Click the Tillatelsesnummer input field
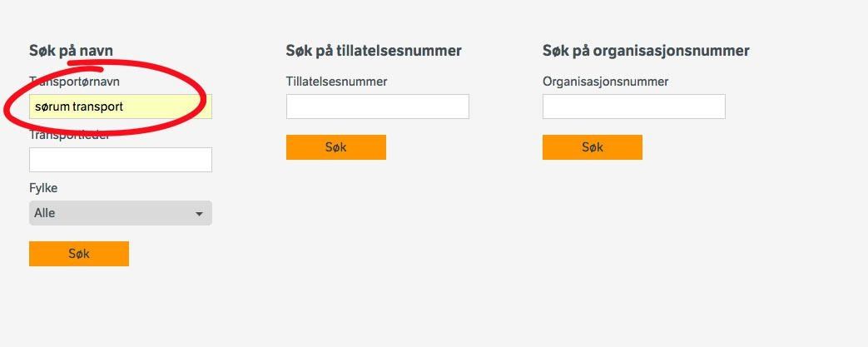The width and height of the screenshot is (868, 347). coord(378,107)
